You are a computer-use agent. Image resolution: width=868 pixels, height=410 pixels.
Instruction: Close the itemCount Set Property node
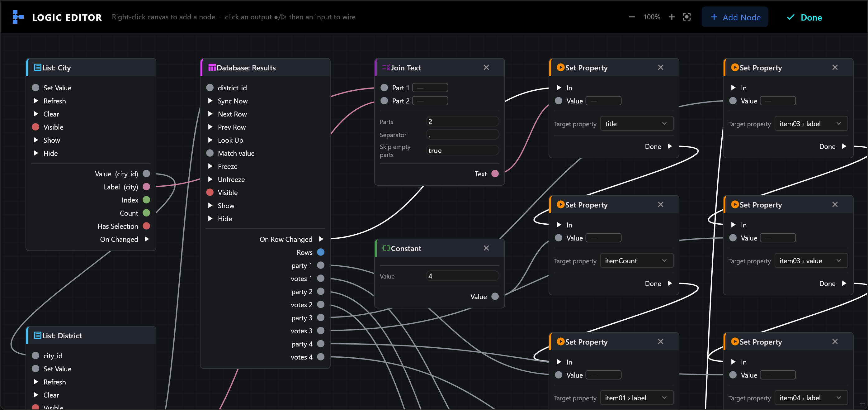(660, 205)
